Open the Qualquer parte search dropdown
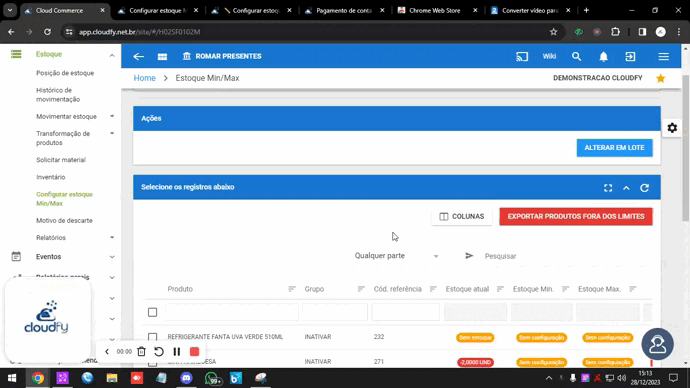Image resolution: width=690 pixels, height=388 pixels. point(396,256)
